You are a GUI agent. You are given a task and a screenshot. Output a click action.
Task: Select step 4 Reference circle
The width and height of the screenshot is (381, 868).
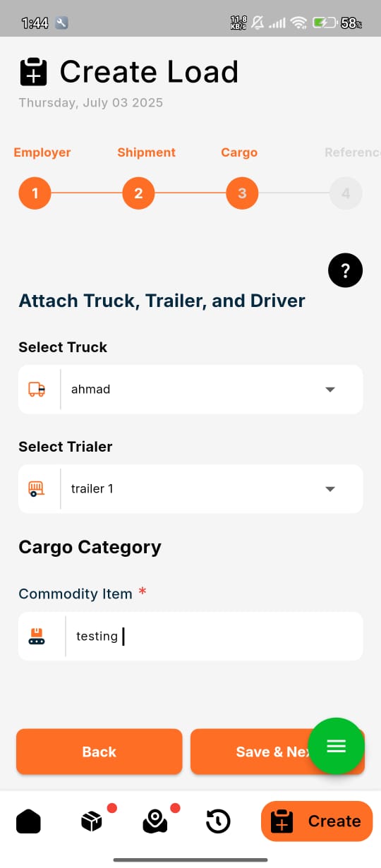tap(346, 193)
